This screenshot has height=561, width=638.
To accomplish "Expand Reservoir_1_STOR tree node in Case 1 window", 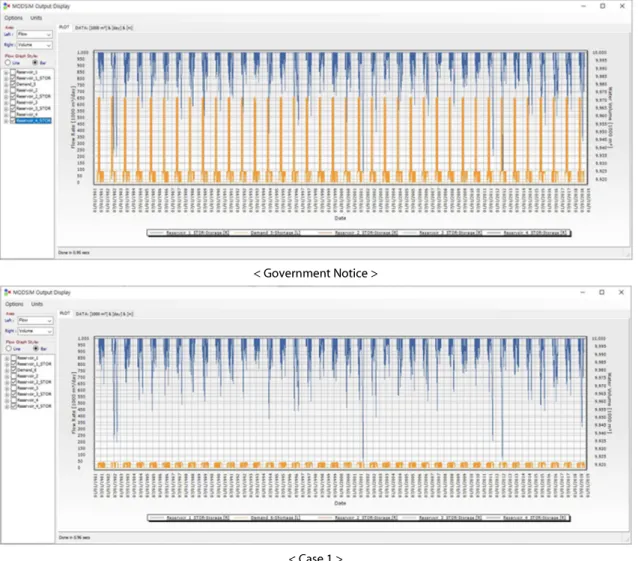I will coord(7,364).
